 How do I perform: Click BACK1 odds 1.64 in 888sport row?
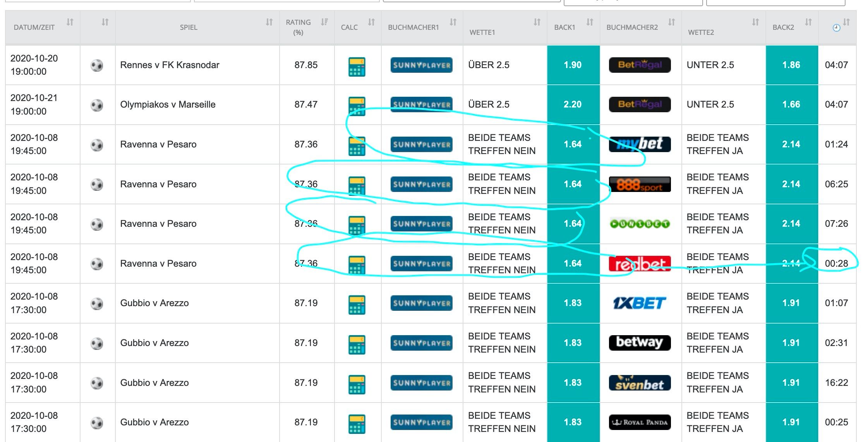pos(573,184)
